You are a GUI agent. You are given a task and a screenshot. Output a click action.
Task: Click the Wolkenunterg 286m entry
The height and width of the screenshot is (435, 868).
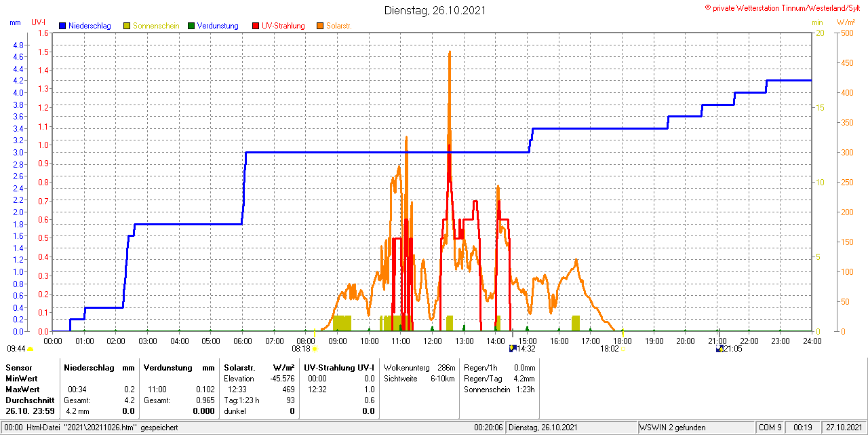click(x=419, y=367)
